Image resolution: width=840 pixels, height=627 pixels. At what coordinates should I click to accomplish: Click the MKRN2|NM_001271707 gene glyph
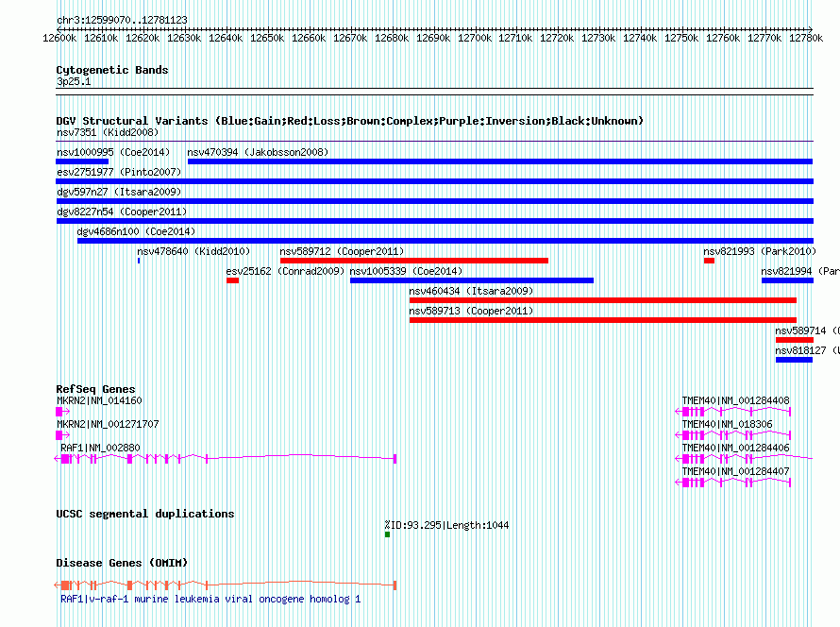62,434
